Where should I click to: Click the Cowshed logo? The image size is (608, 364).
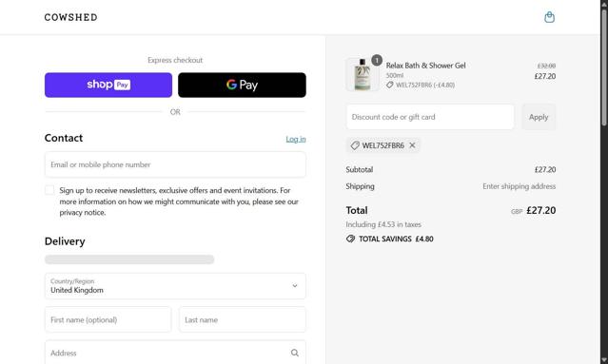tap(71, 17)
